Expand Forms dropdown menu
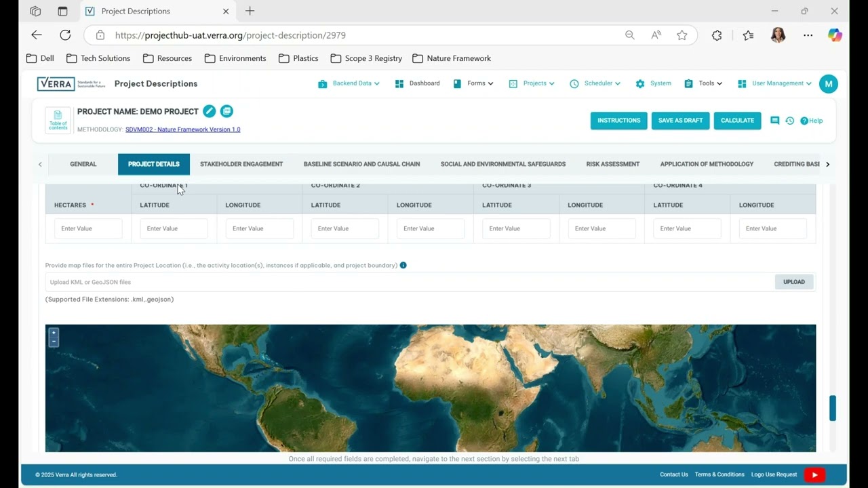Image resolution: width=868 pixels, height=488 pixels. [x=473, y=83]
